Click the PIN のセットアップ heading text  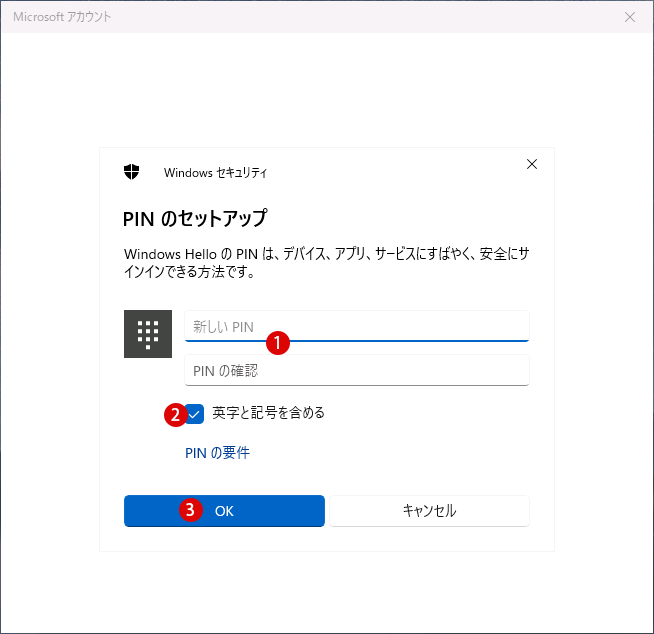195,218
